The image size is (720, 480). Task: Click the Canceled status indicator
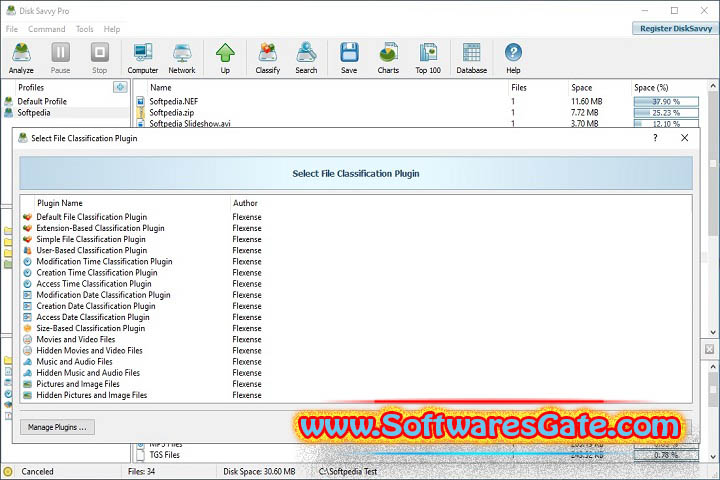click(x=37, y=471)
